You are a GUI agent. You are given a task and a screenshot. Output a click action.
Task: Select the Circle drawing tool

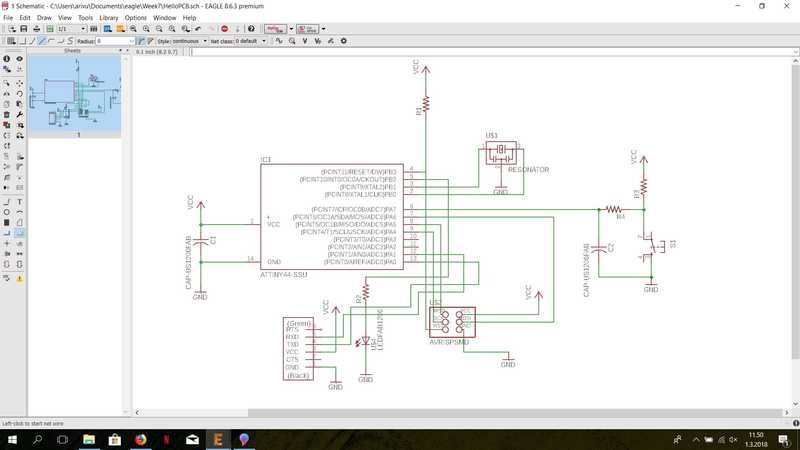7,212
